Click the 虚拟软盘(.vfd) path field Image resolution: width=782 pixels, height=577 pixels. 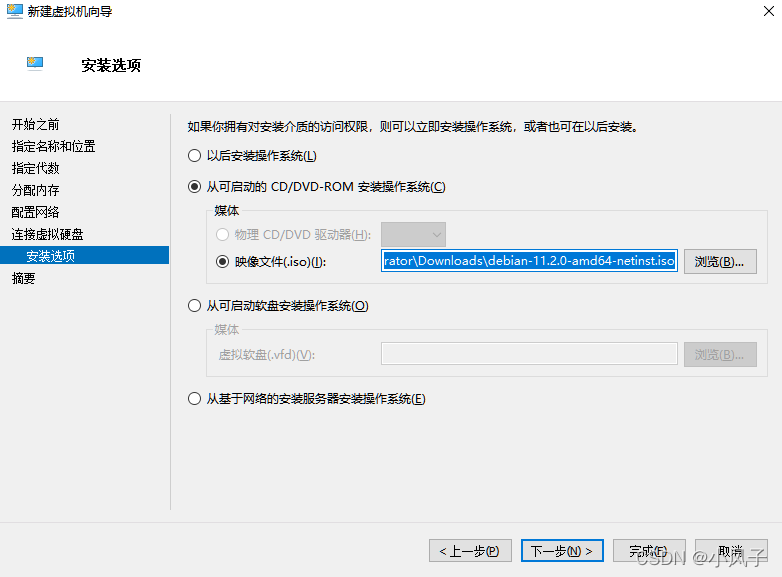(x=529, y=354)
